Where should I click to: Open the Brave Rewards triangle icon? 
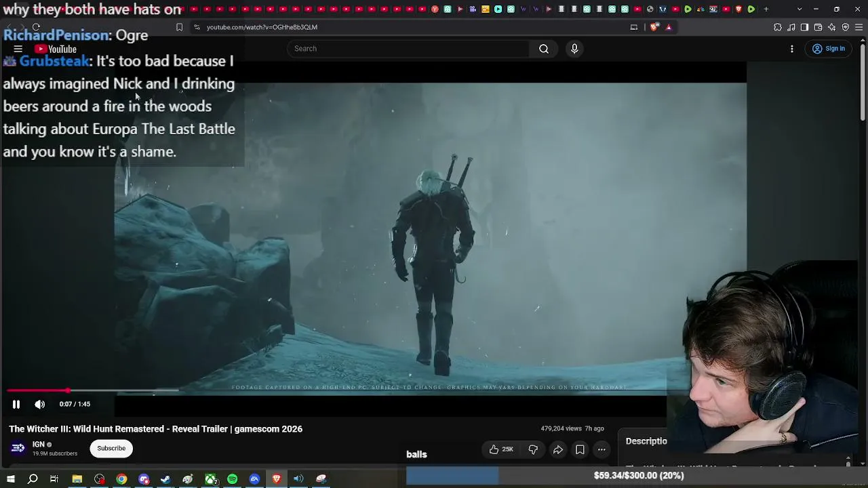click(x=669, y=27)
